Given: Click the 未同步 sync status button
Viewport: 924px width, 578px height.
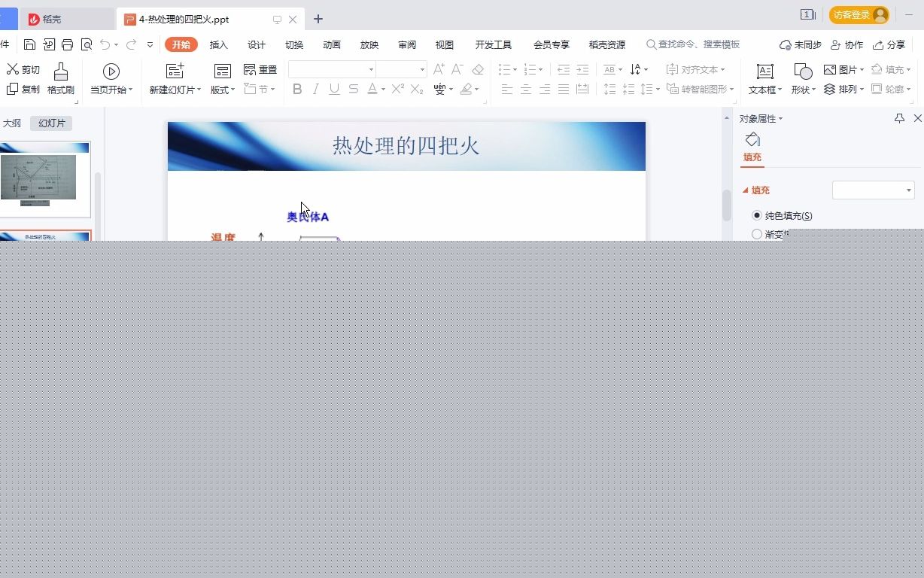Looking at the screenshot, I should pyautogui.click(x=801, y=44).
